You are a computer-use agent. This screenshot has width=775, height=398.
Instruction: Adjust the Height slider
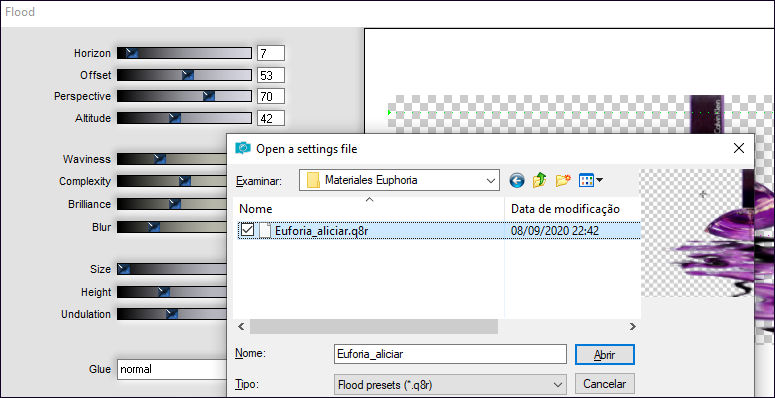coord(172,292)
